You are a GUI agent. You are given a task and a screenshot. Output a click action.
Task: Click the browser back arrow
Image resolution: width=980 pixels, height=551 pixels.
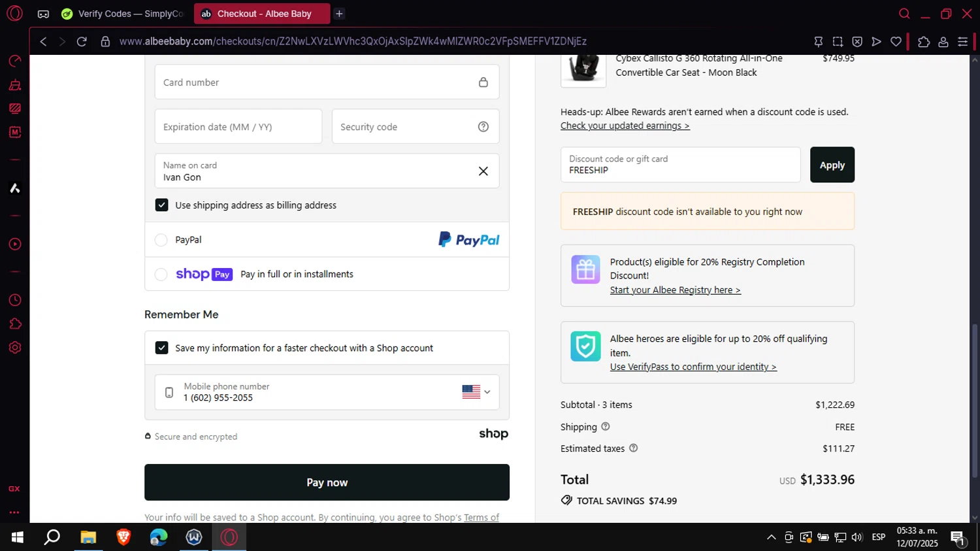pos(43,41)
